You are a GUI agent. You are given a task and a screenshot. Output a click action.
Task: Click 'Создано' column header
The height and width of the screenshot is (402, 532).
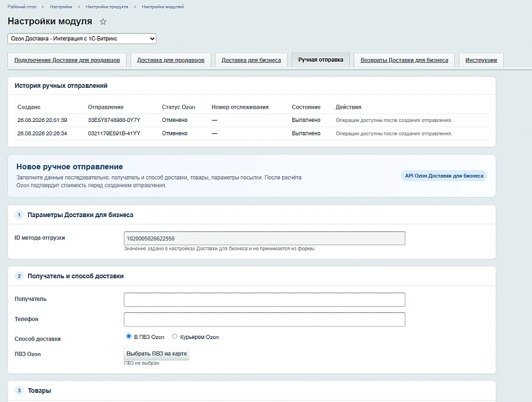[x=29, y=107]
